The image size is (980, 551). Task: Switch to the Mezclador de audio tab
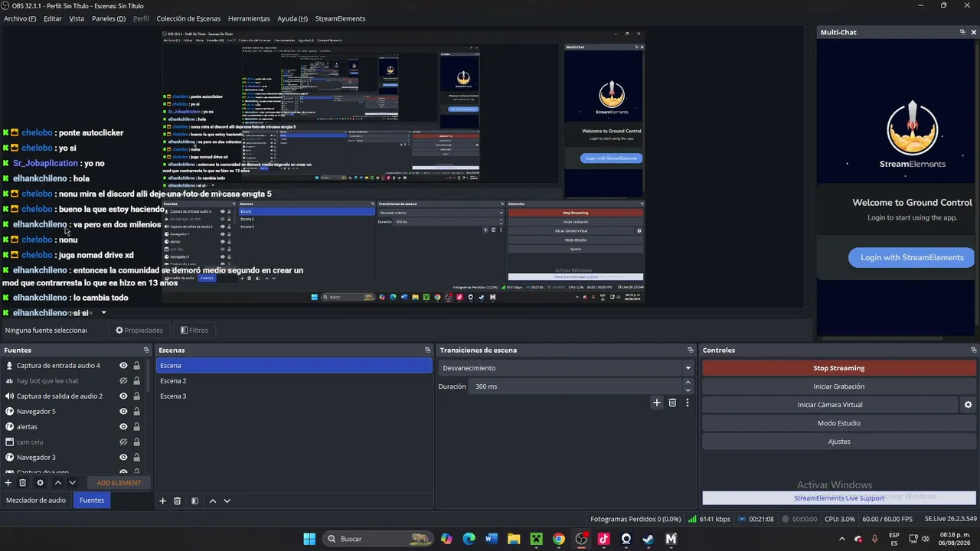click(x=36, y=500)
